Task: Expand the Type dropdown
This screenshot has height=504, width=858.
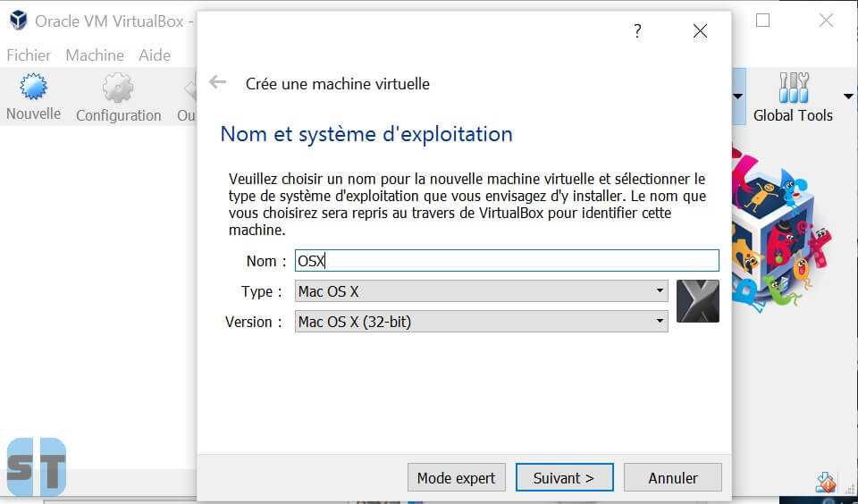Action: pos(481,291)
